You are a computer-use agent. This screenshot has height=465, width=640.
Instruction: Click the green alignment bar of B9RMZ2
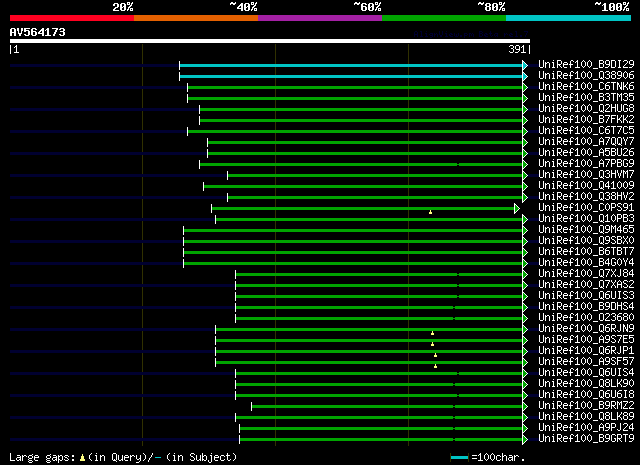pos(387,407)
